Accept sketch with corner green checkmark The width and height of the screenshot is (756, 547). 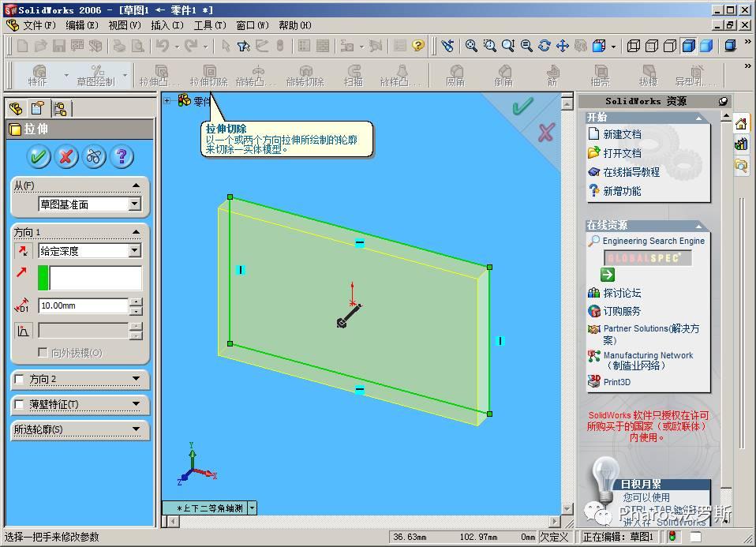522,106
